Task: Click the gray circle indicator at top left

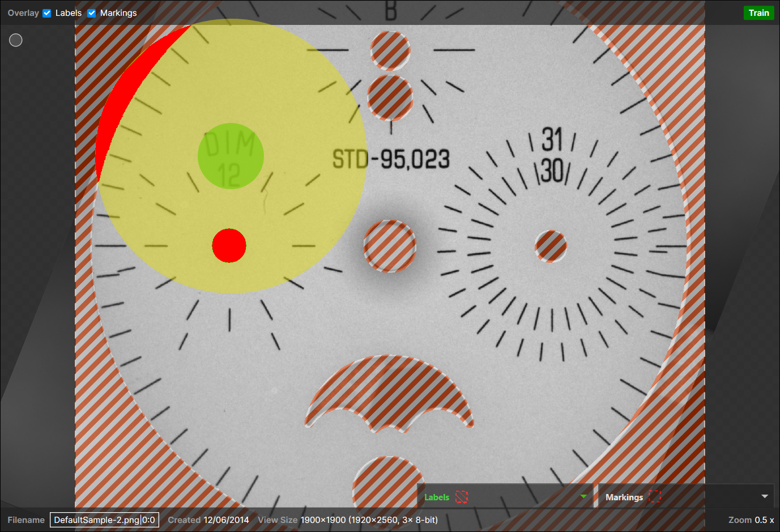Action: click(x=16, y=40)
